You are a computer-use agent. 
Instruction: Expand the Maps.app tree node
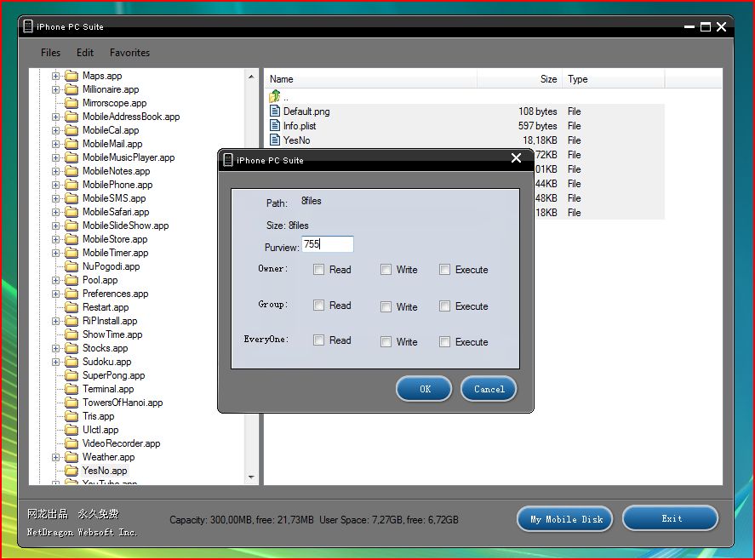pyautogui.click(x=56, y=76)
